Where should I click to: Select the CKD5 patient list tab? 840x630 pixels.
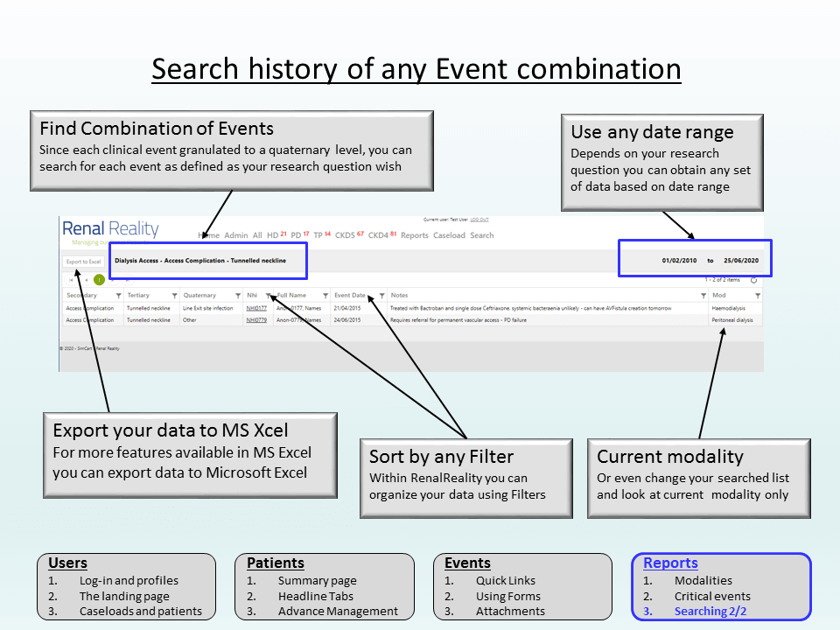346,235
